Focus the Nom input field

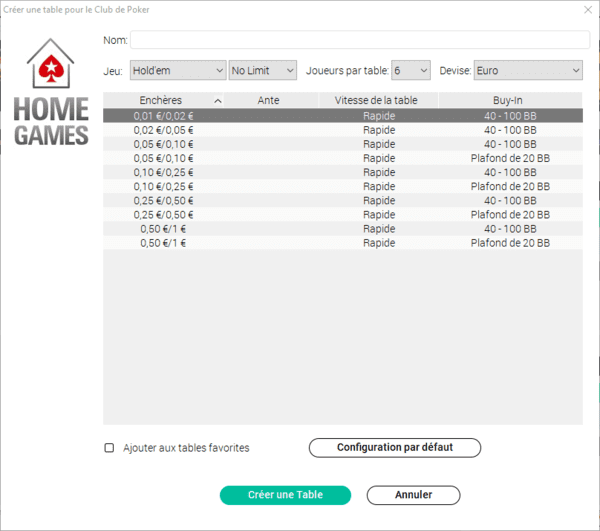(x=360, y=40)
